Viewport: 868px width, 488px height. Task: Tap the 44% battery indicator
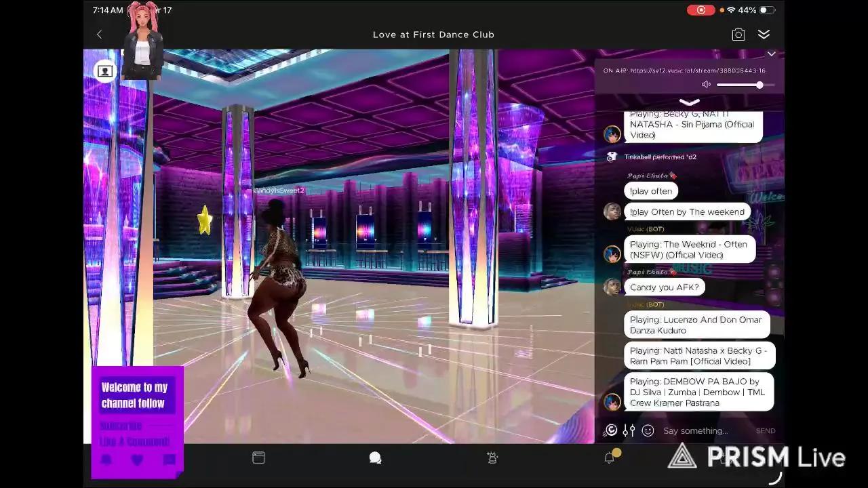coord(756,10)
